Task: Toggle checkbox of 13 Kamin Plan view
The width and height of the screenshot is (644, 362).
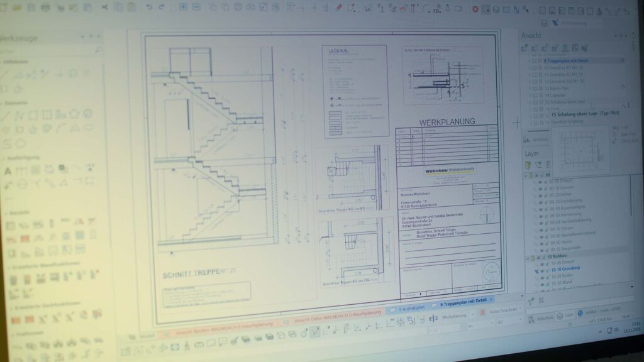Action: coord(535,89)
